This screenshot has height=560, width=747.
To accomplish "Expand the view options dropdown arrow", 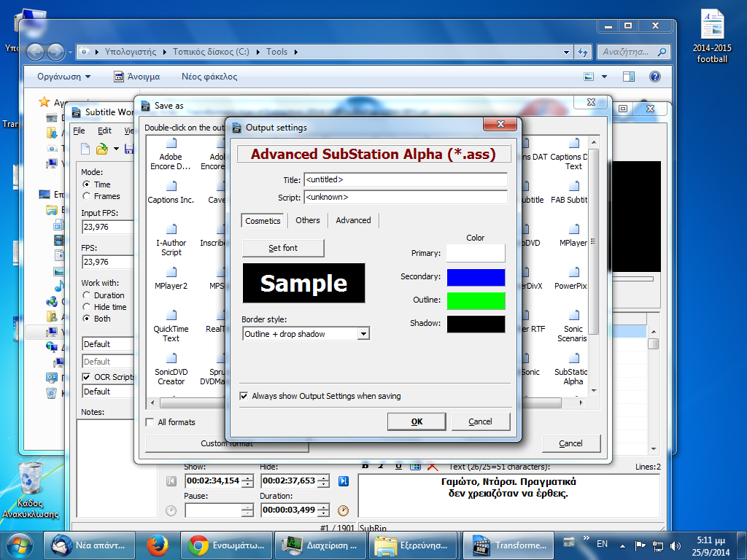I will pos(604,77).
